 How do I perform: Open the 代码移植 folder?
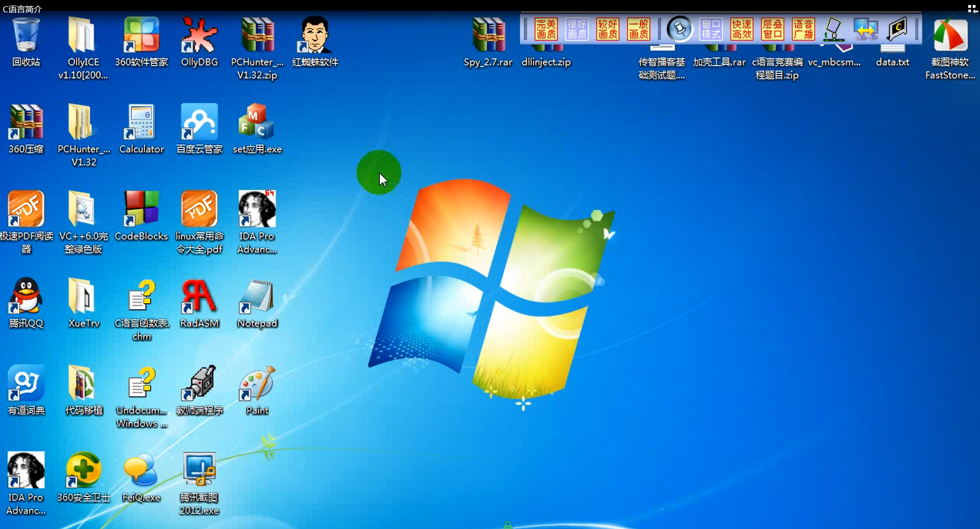point(82,383)
